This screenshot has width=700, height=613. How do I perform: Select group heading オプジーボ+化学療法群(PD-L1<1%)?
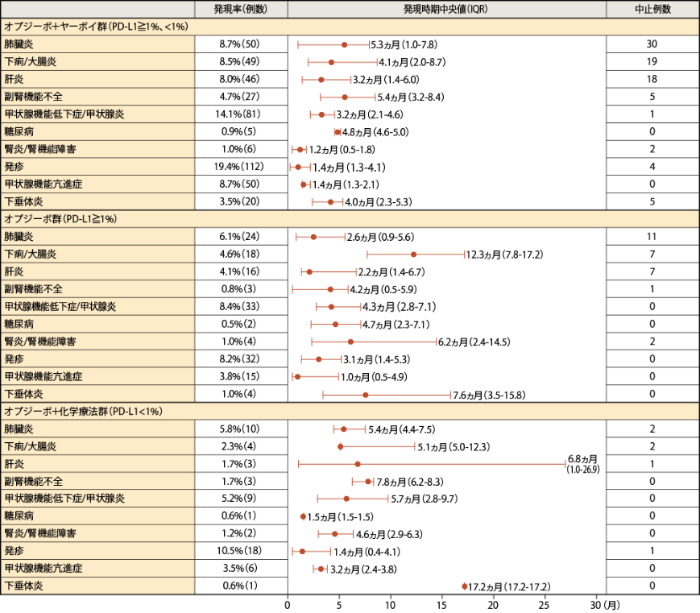[x=84, y=411]
